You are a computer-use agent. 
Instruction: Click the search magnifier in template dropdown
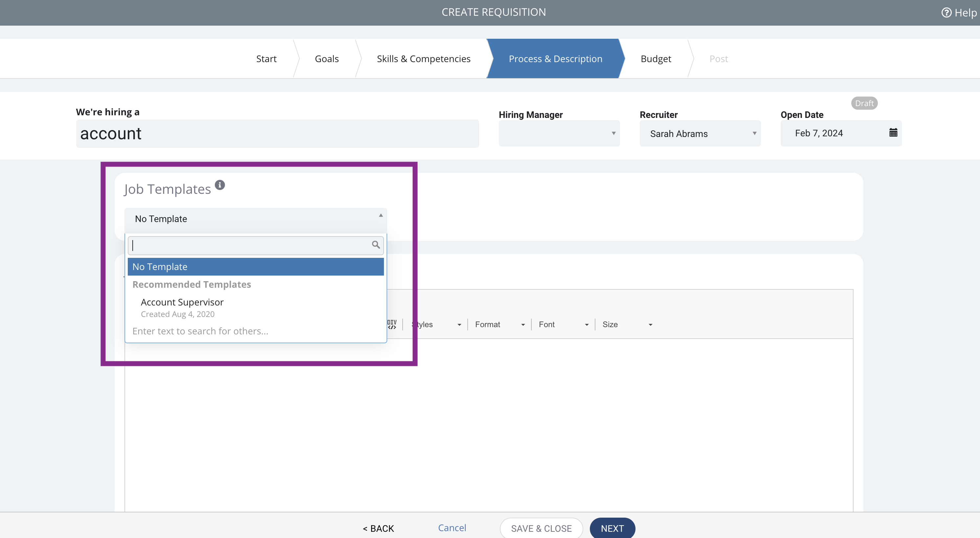pyautogui.click(x=375, y=245)
